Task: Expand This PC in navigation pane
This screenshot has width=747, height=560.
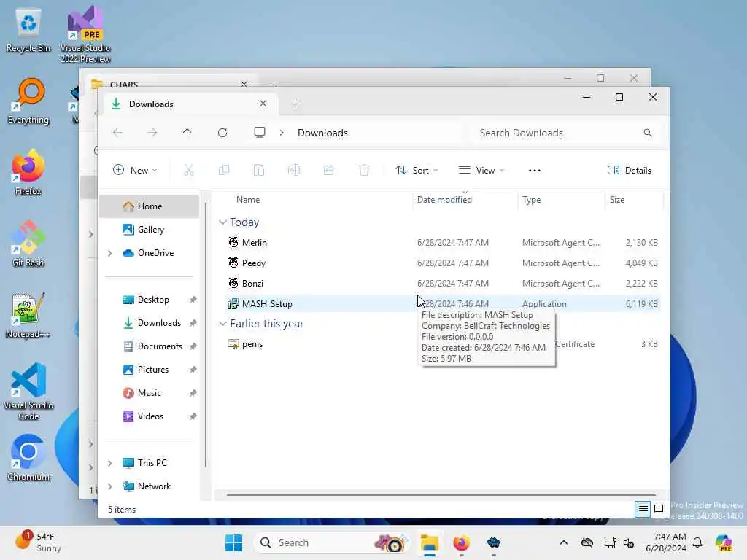Action: tap(110, 463)
